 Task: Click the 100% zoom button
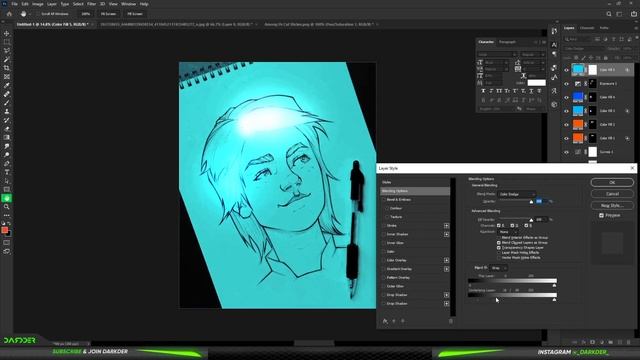click(x=85, y=14)
